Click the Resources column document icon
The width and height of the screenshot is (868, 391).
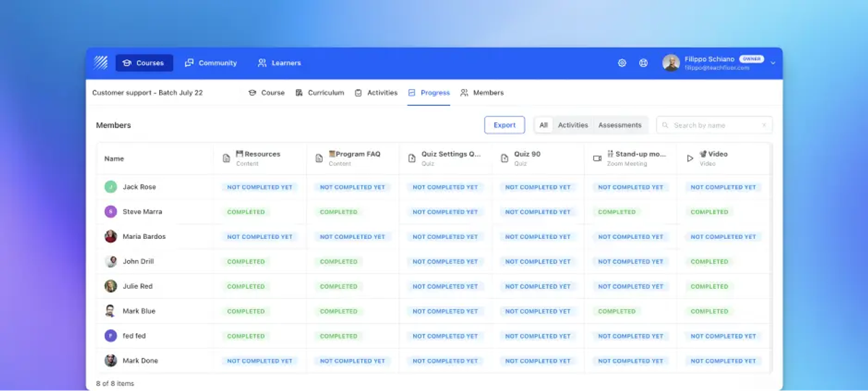click(226, 158)
